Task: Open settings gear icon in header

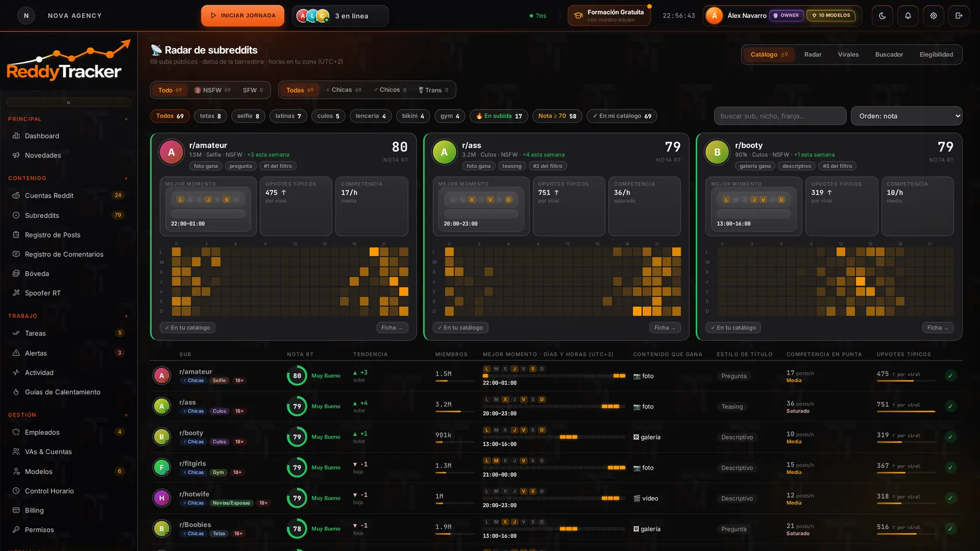Action: point(933,16)
